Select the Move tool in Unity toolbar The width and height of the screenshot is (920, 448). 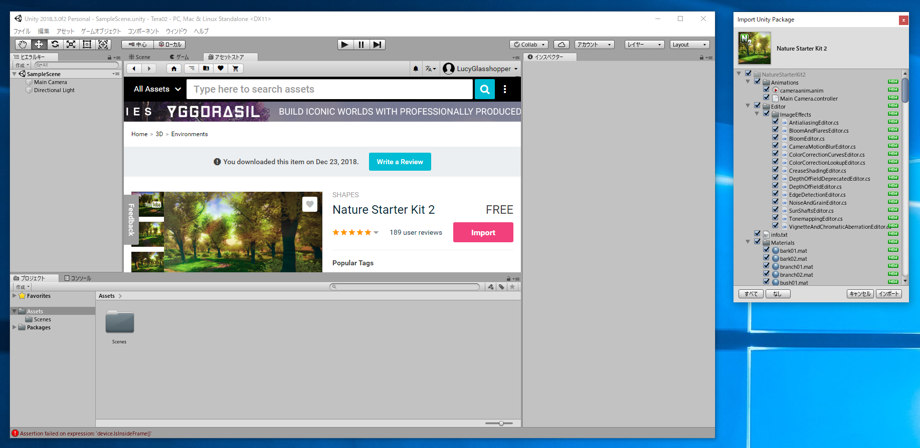point(39,44)
